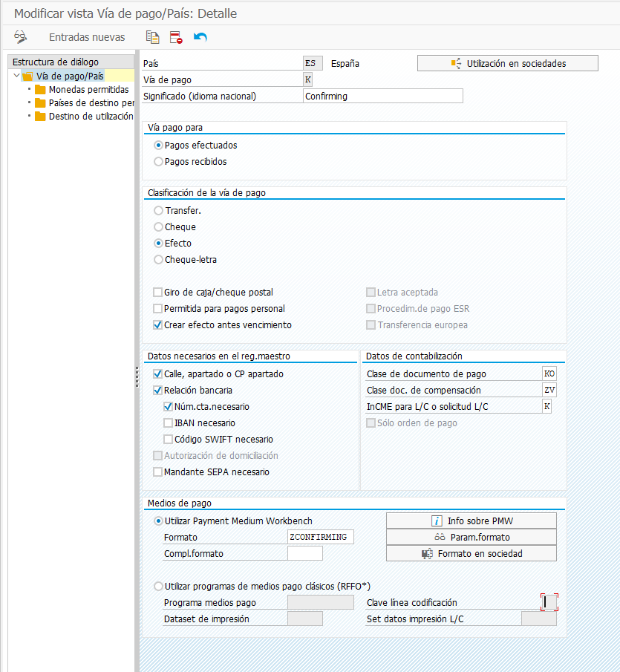Select Efecto classification option
This screenshot has width=620, height=672.
[x=159, y=243]
